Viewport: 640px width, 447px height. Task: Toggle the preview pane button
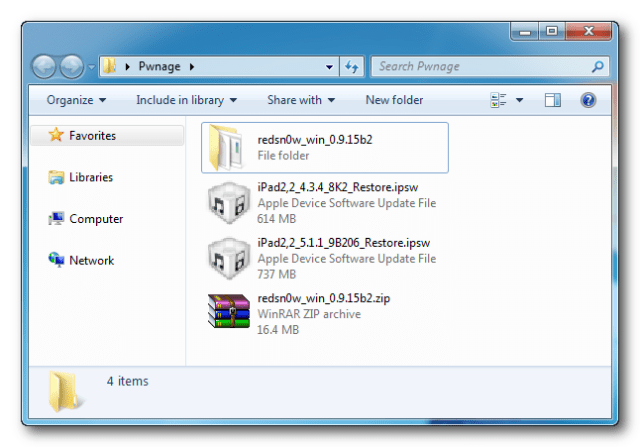click(x=553, y=100)
